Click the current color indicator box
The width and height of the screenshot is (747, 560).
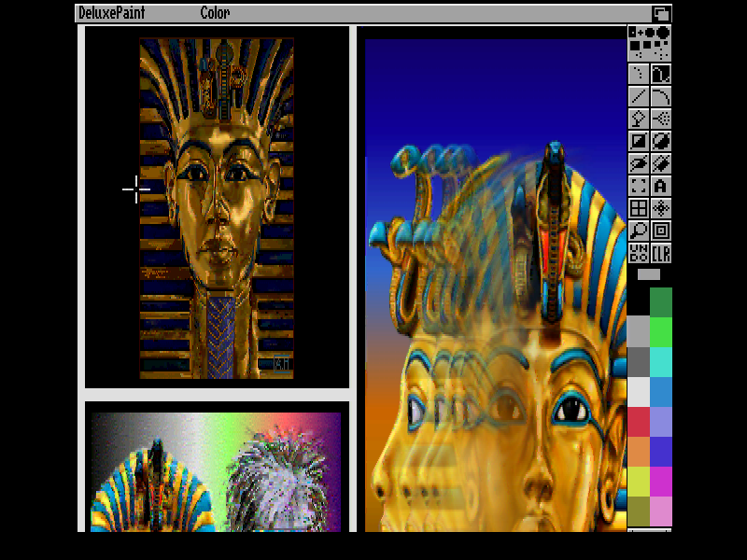649,274
